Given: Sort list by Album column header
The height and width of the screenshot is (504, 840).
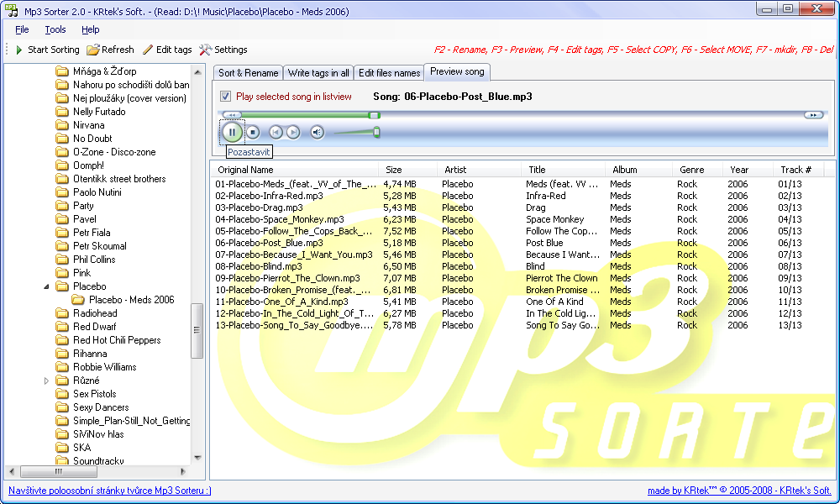Looking at the screenshot, I should (638, 170).
